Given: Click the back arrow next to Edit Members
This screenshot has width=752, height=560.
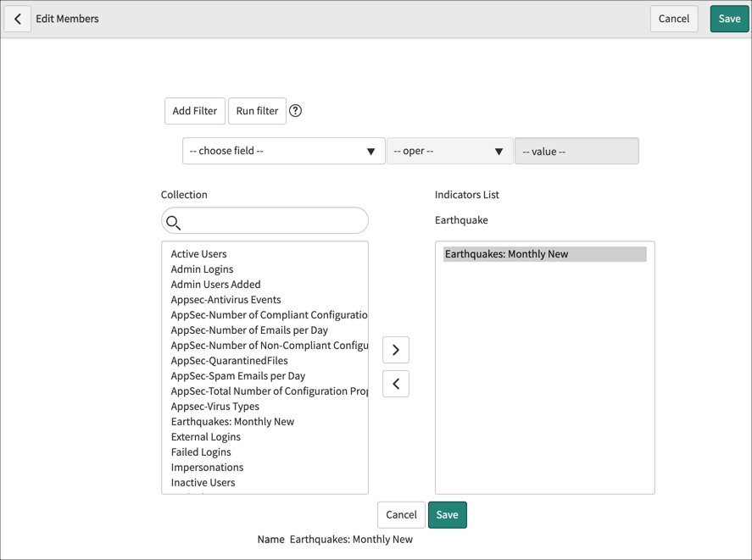Looking at the screenshot, I should coord(18,18).
